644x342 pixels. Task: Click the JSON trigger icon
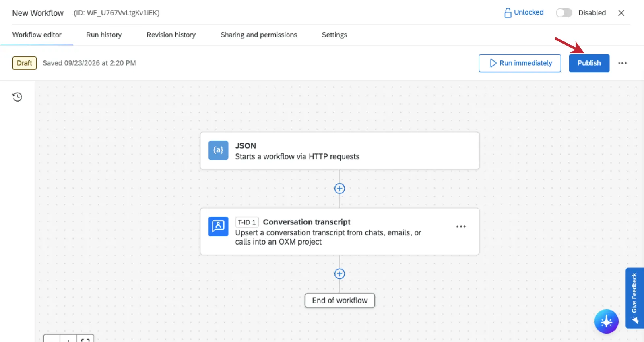[218, 150]
